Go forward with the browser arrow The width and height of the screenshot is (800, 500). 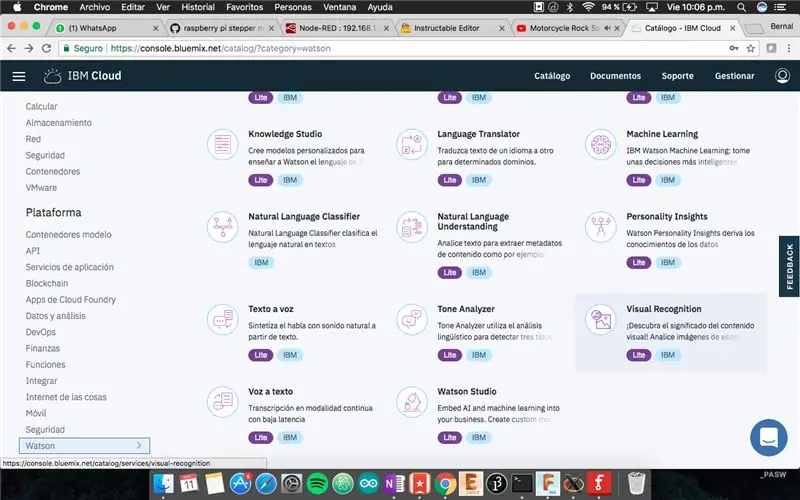[x=29, y=48]
